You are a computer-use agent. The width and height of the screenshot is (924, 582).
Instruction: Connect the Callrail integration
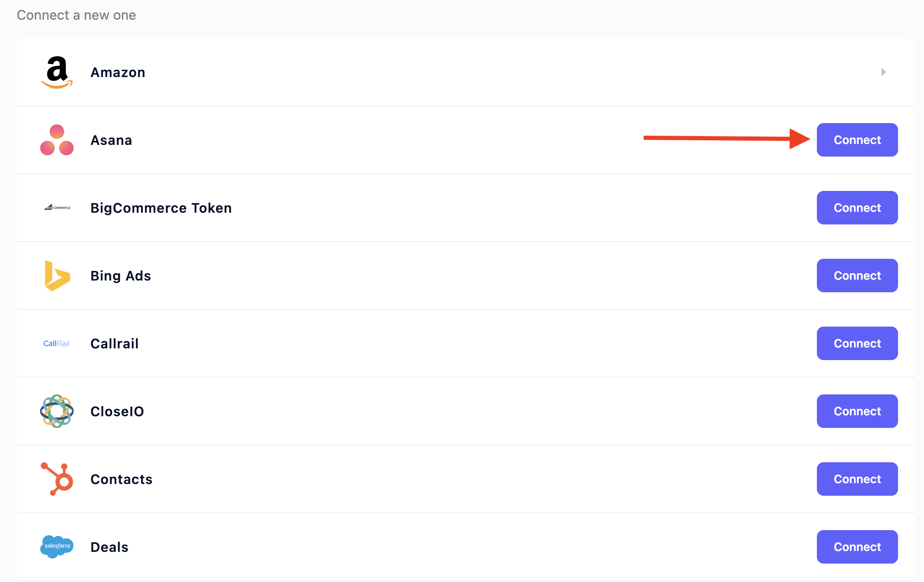[857, 343]
